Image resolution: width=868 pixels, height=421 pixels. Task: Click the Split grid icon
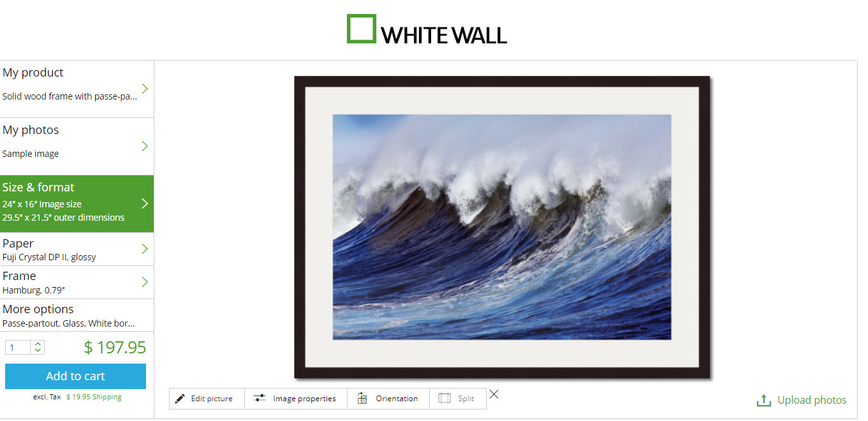445,399
